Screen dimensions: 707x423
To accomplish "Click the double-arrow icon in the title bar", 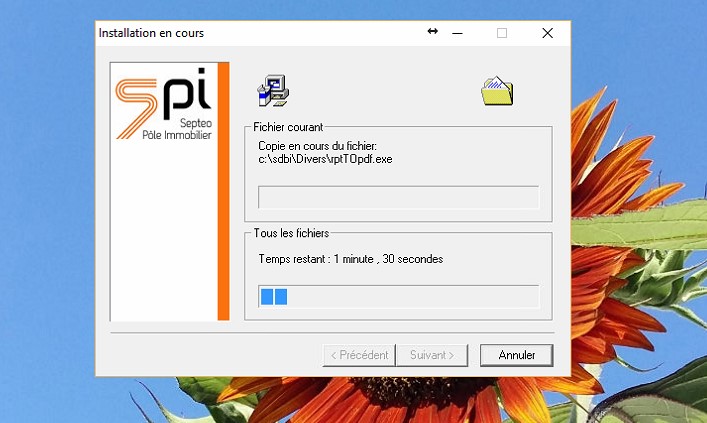I will point(432,31).
